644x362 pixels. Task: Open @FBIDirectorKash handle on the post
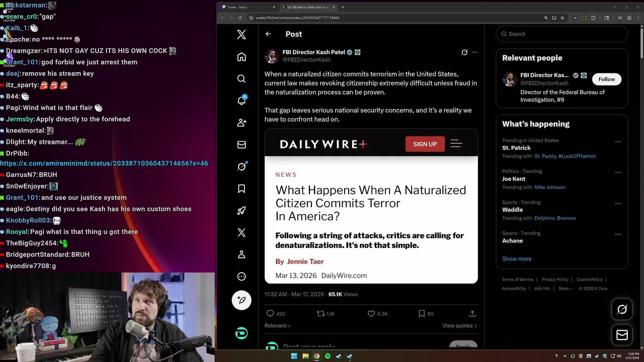[x=306, y=60]
